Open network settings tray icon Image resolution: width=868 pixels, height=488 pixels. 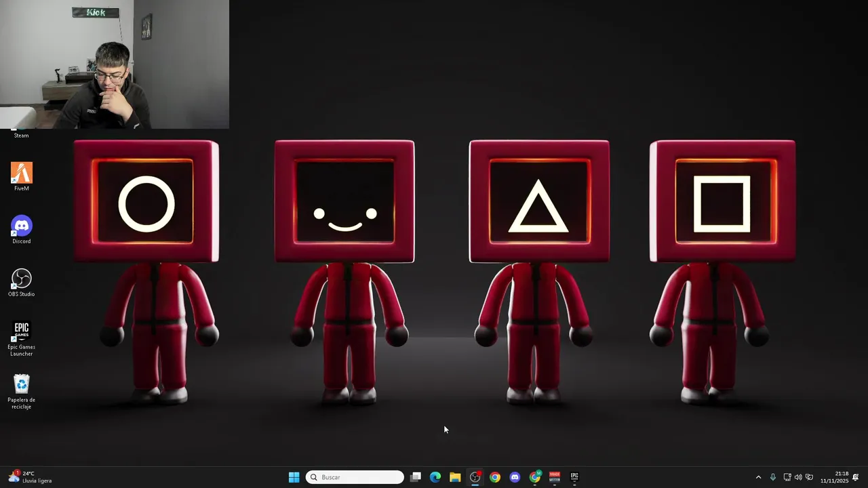point(787,477)
